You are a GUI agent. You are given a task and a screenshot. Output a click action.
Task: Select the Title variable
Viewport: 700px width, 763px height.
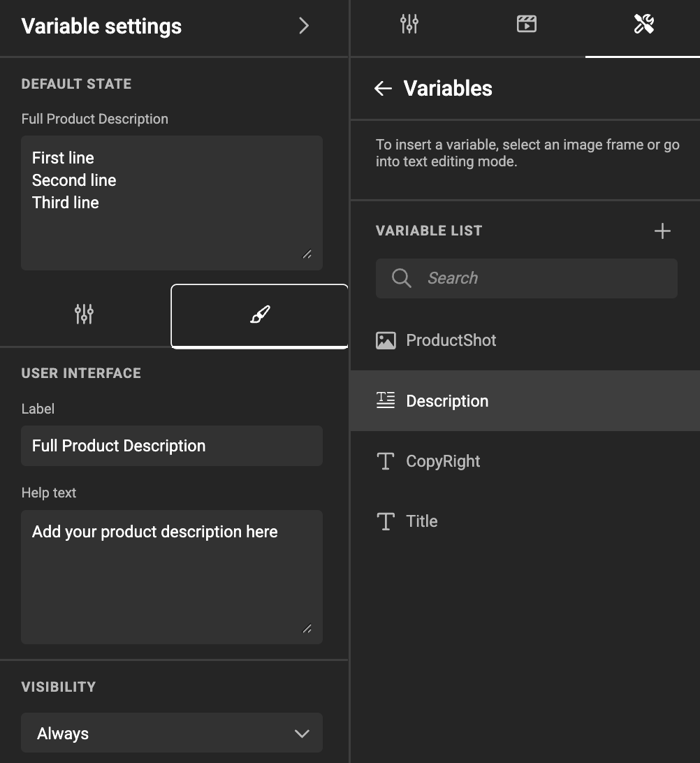click(x=525, y=522)
